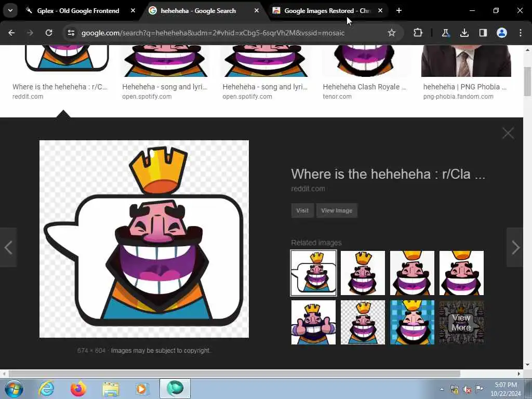Open the network tray icon
The width and height of the screenshot is (532, 399).
point(454,390)
